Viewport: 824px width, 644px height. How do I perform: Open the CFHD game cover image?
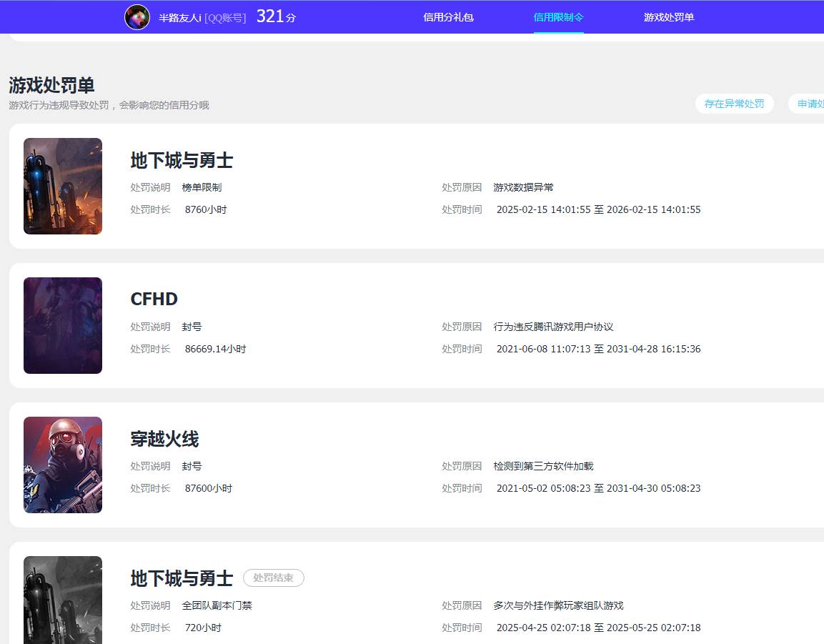coord(62,325)
